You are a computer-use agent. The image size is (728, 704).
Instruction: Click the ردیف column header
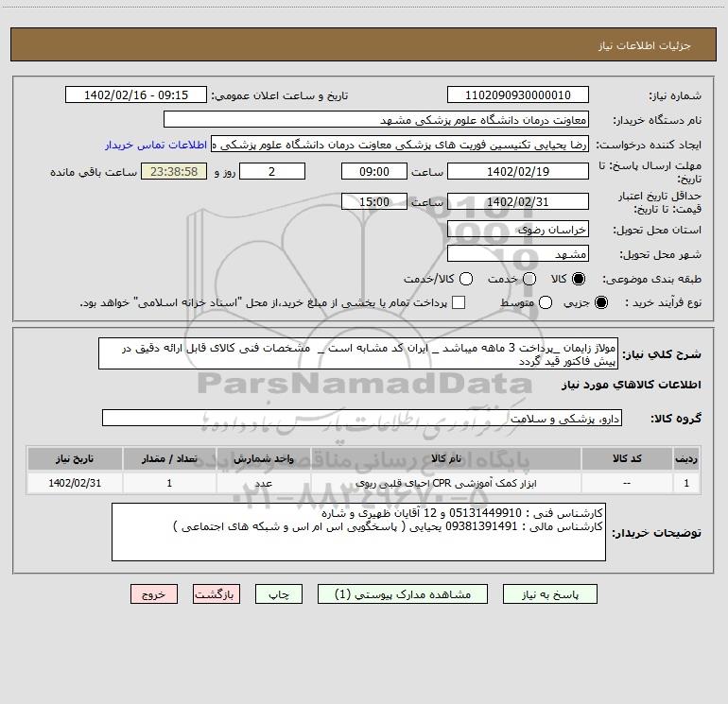pos(686,458)
